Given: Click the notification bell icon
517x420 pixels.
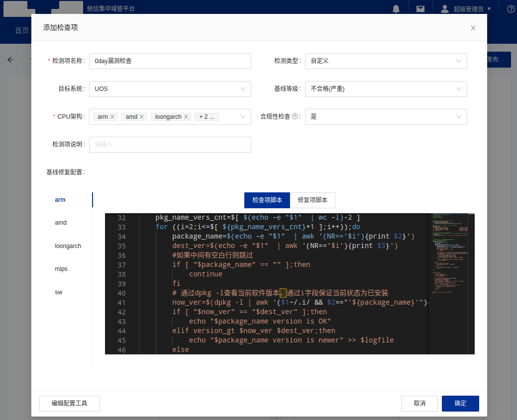Looking at the screenshot, I should tap(396, 8).
